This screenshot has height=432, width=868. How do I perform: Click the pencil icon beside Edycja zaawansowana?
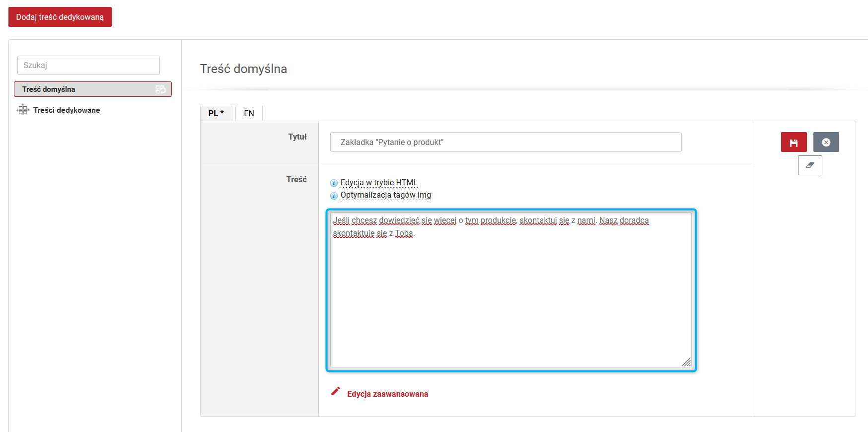point(336,392)
